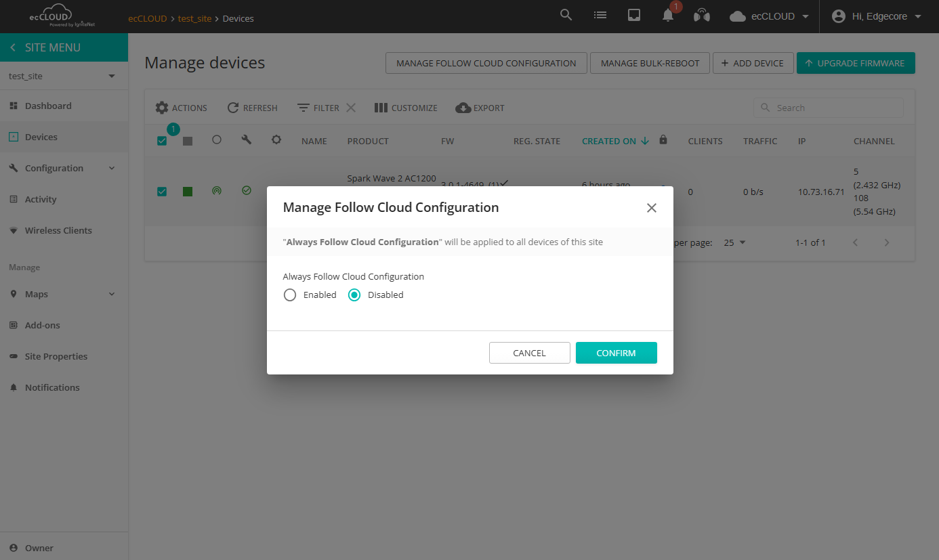Click REFRESH in table toolbar
Viewport: 939px width, 560px height.
pos(252,108)
